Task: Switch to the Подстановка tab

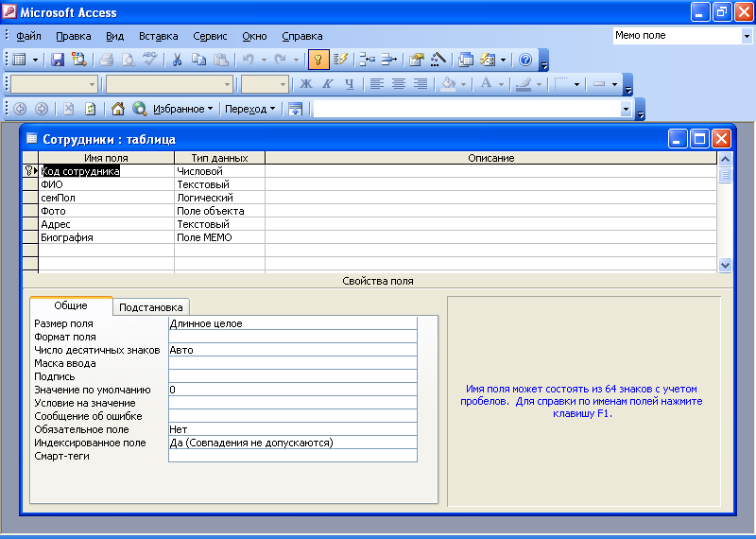Action: [151, 307]
